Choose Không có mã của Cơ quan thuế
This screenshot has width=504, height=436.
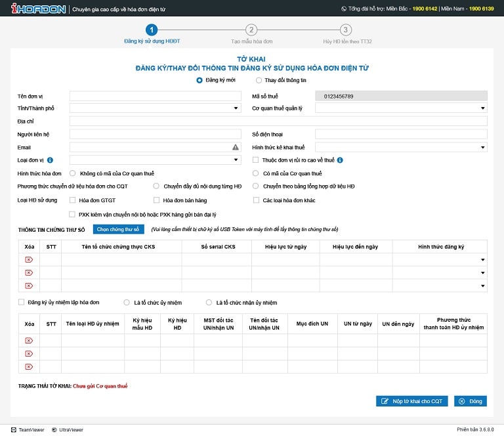coord(73,173)
